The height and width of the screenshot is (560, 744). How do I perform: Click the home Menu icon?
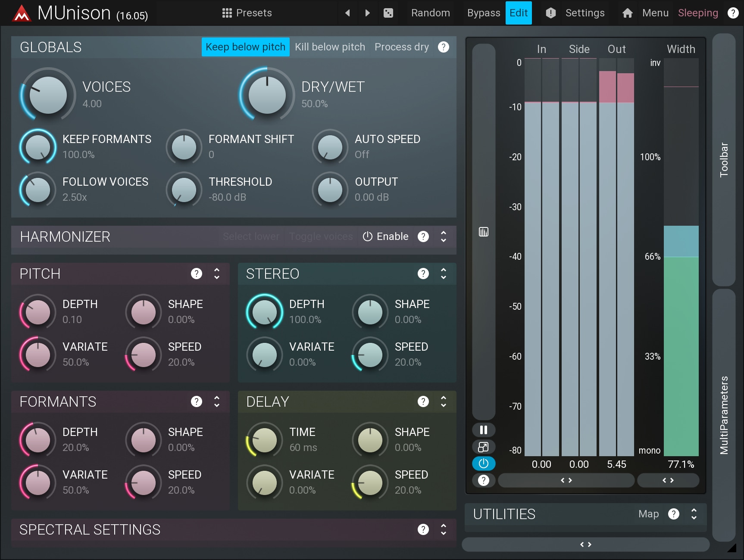tap(628, 13)
